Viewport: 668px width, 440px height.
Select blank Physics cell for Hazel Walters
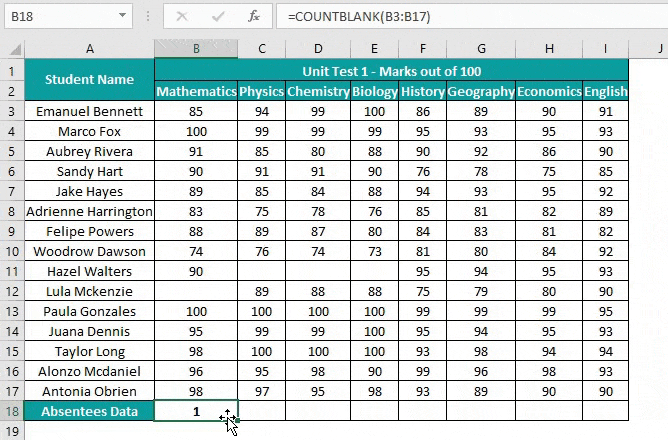[x=262, y=271]
